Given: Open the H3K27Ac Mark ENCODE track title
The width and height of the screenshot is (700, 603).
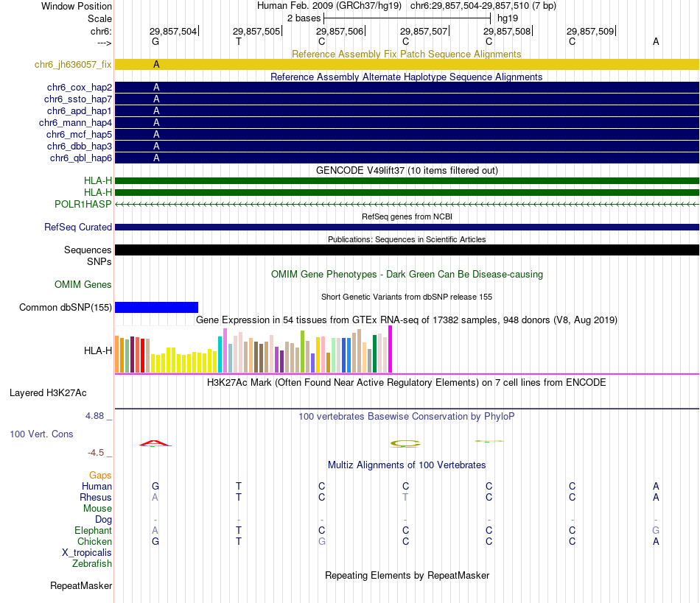Looking at the screenshot, I should tap(406, 383).
